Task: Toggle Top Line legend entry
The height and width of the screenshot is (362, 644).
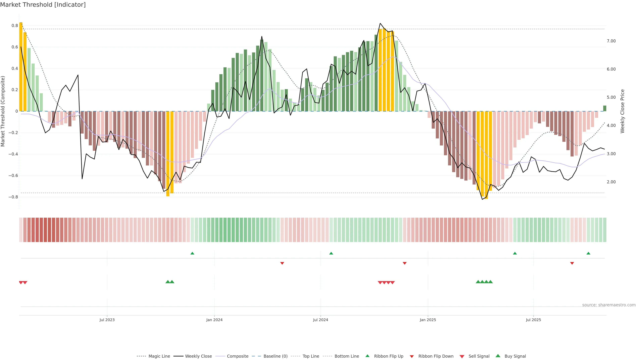Action: click(311, 356)
